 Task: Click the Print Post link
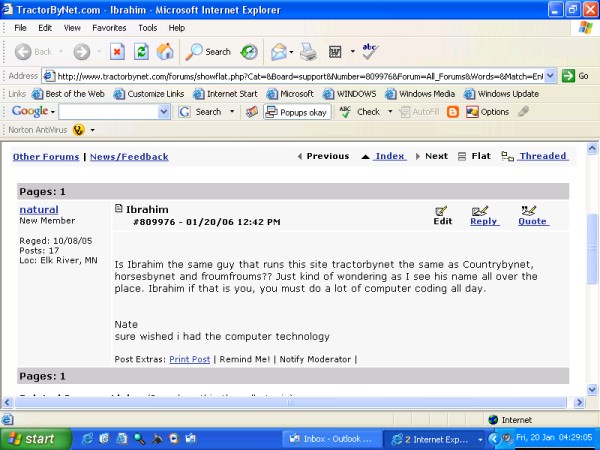coord(189,359)
